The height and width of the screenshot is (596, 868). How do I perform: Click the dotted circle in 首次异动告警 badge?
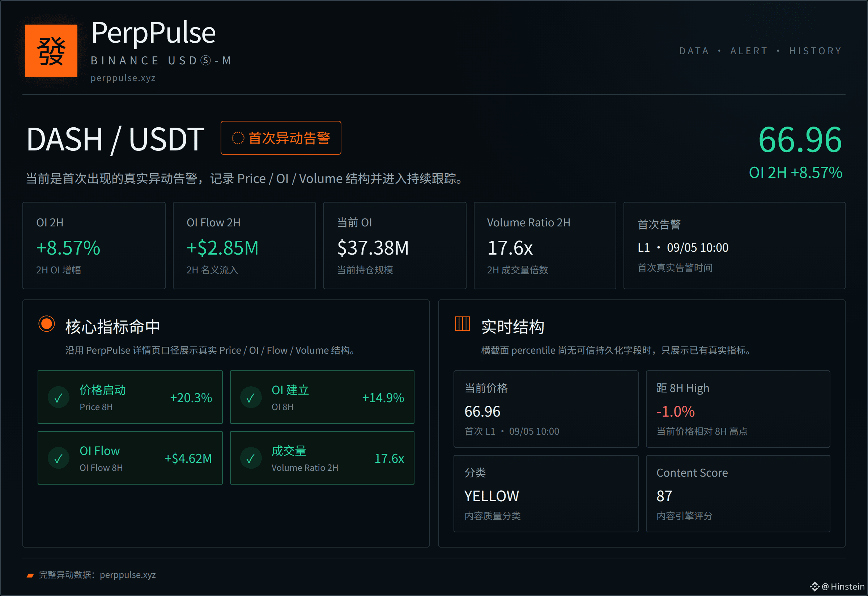238,138
